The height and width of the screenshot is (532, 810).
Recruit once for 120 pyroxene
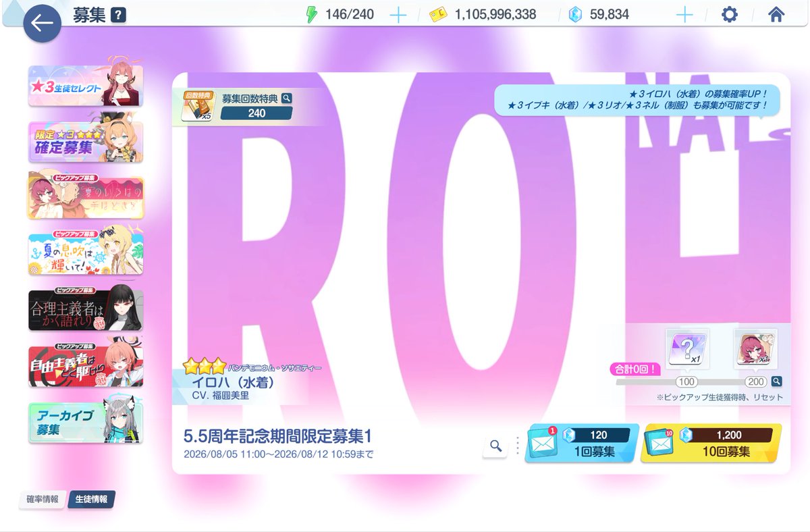tap(582, 444)
